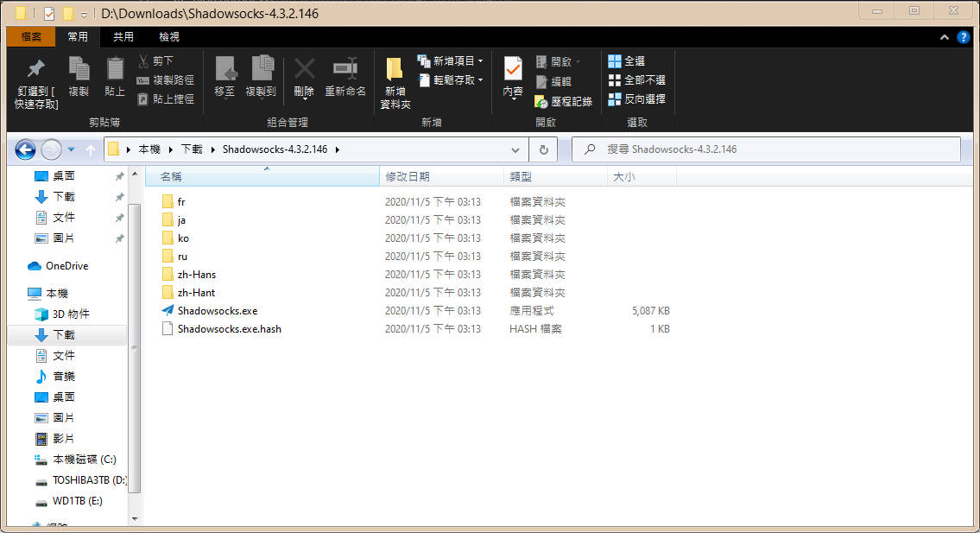Select the 刪除 (Delete) icon

[304, 78]
